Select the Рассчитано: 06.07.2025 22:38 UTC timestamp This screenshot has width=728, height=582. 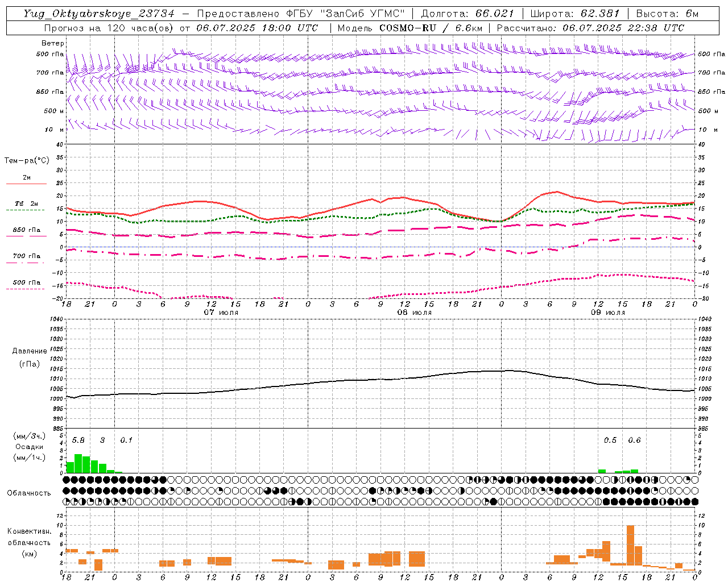pyautogui.click(x=590, y=28)
